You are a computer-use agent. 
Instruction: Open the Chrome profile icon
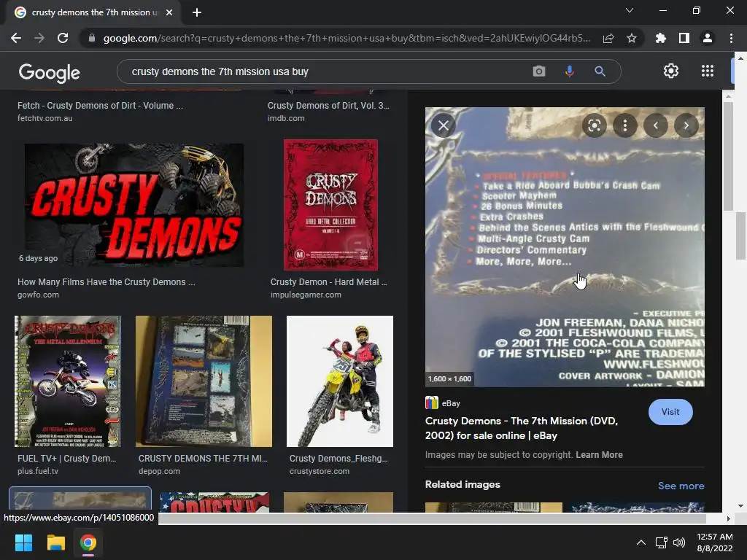pos(708,38)
